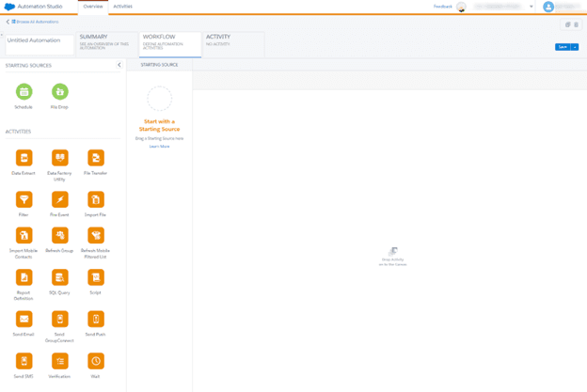The width and height of the screenshot is (587, 392).
Task: Select the Verification activity icon
Action: click(59, 361)
